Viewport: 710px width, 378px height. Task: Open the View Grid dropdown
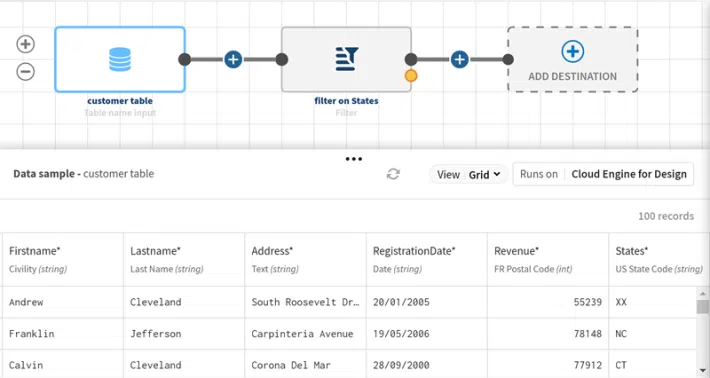[468, 174]
